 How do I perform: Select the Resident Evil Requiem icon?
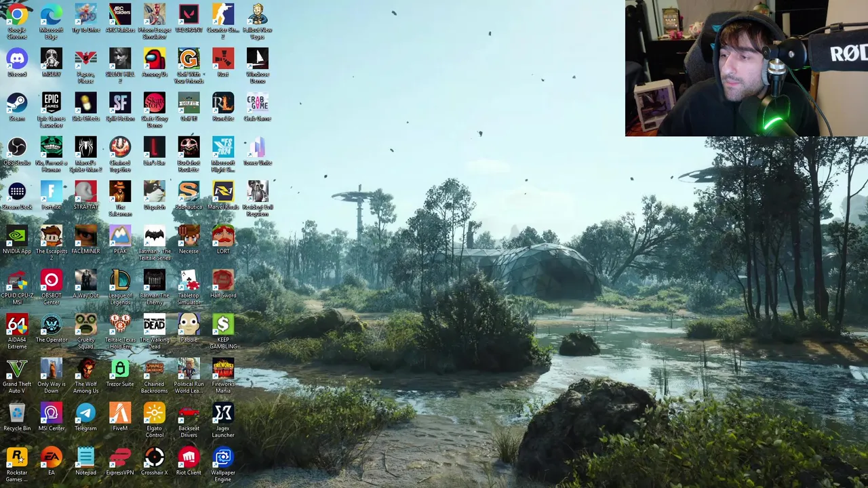pos(257,192)
